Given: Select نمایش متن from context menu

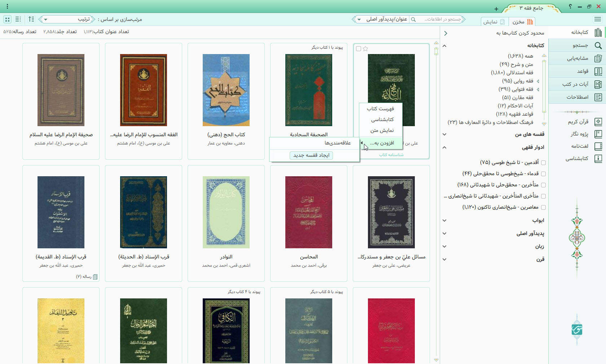Looking at the screenshot, I should tap(381, 130).
